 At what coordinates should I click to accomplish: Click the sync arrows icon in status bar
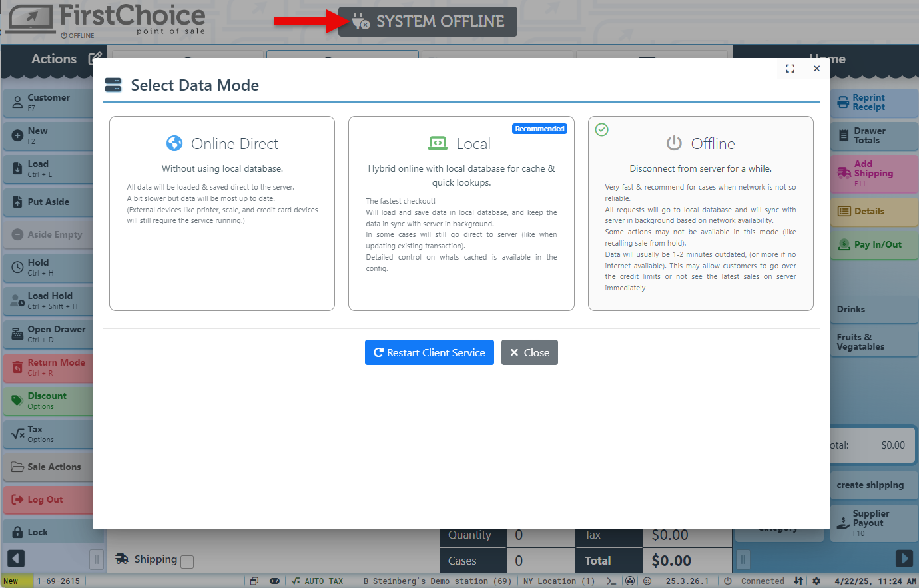[798, 581]
